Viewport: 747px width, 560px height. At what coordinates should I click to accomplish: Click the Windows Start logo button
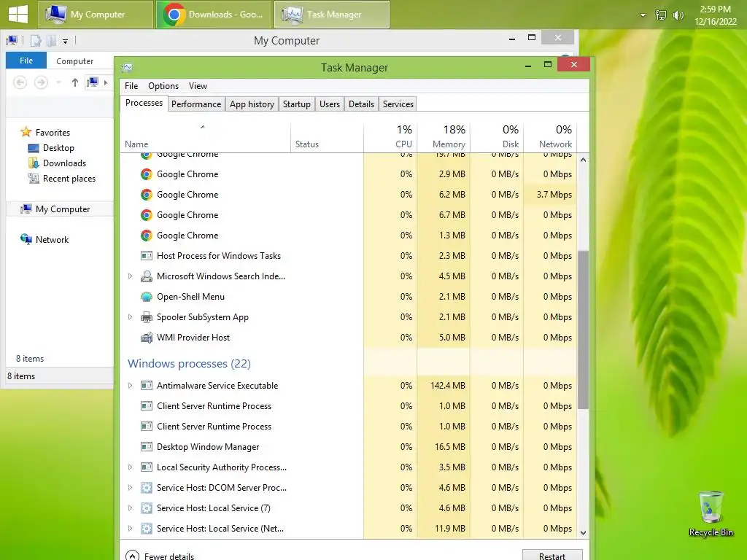pos(18,14)
